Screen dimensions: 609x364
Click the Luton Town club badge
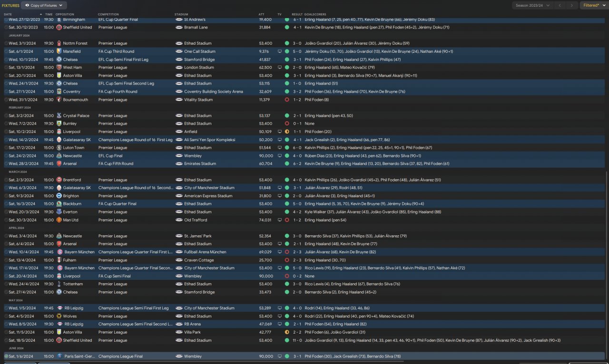click(59, 148)
